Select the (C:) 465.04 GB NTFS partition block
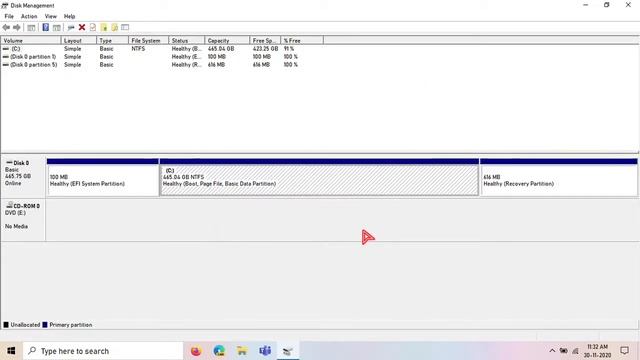 coord(319,178)
